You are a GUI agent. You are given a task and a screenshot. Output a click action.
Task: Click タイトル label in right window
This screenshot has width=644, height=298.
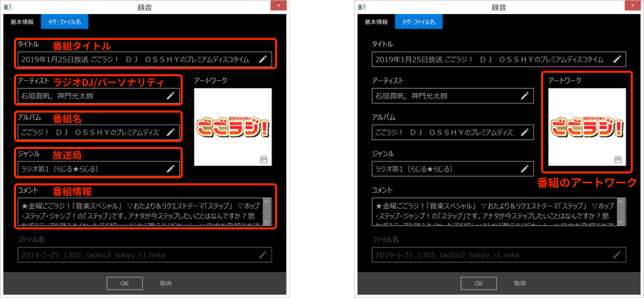382,44
